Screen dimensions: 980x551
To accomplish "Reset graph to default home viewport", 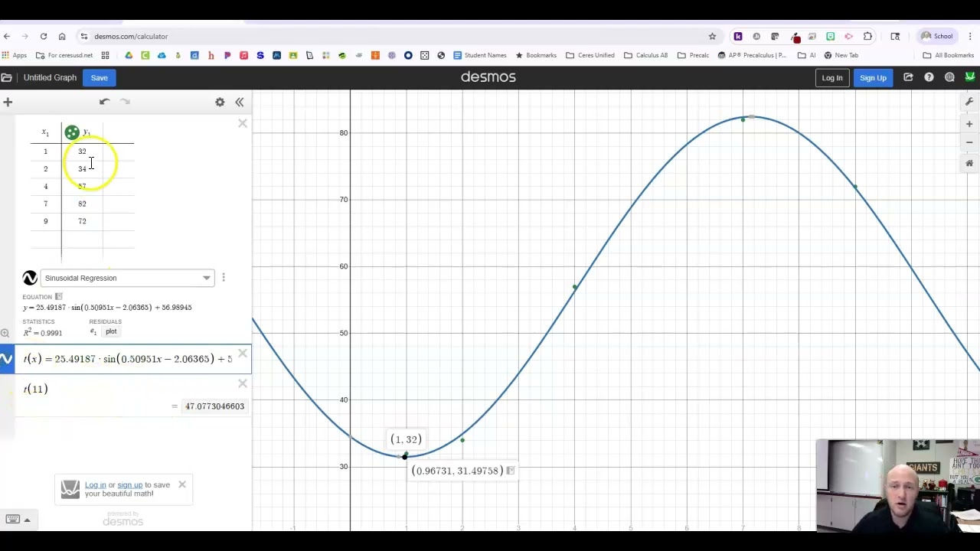I will coord(969,162).
